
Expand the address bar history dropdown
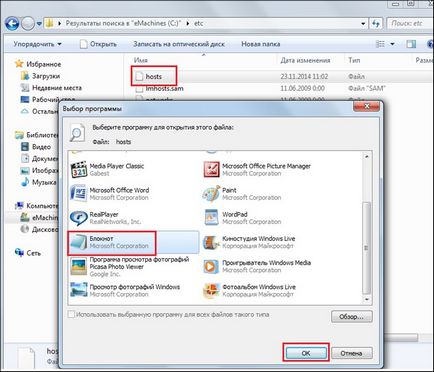363,24
